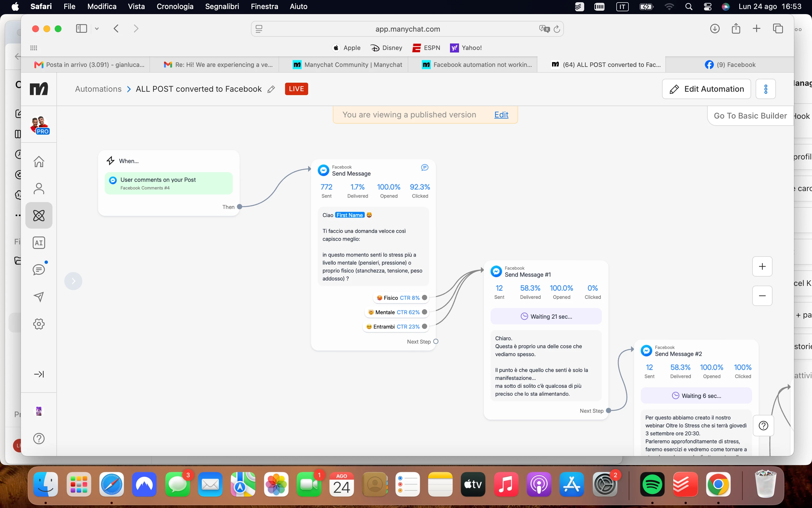Open Spotify from the Dock
The image size is (812, 508).
(x=652, y=484)
